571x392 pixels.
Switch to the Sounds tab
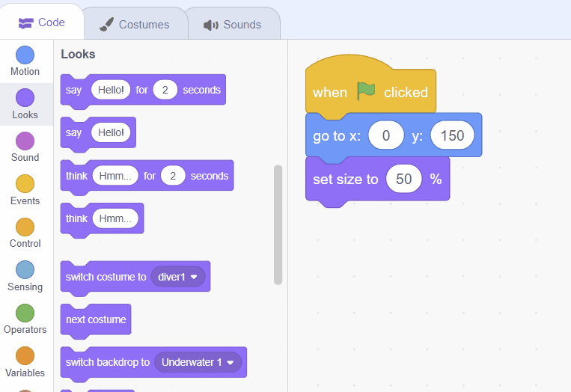point(233,25)
